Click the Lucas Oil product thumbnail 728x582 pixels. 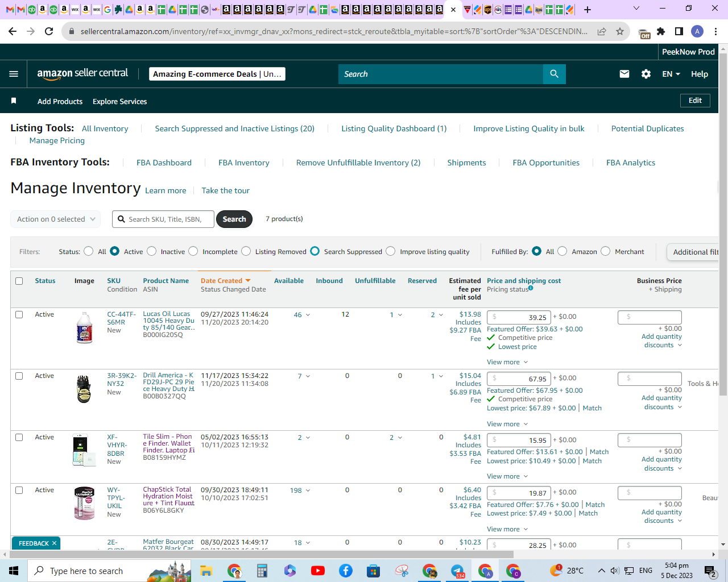click(x=84, y=328)
